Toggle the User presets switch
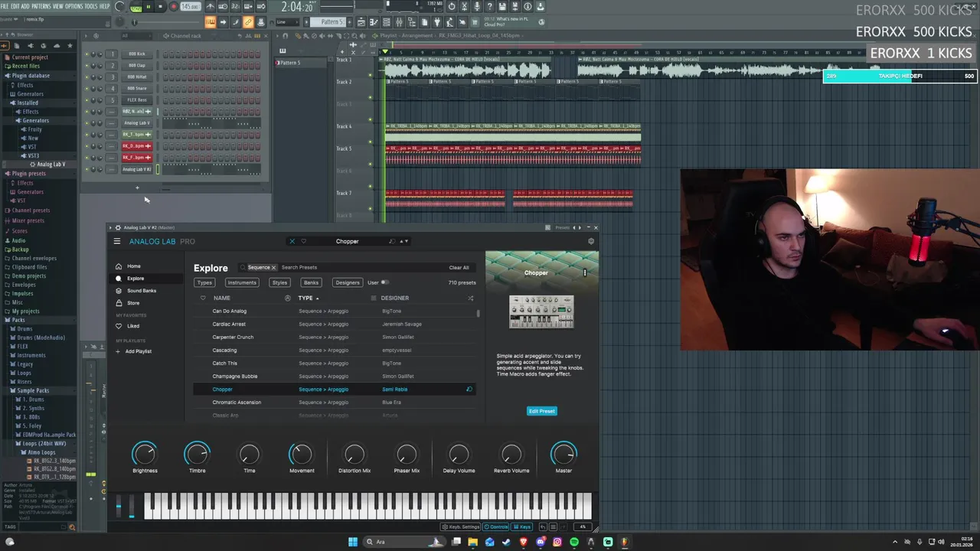Screen dimensions: 980x551 point(384,282)
